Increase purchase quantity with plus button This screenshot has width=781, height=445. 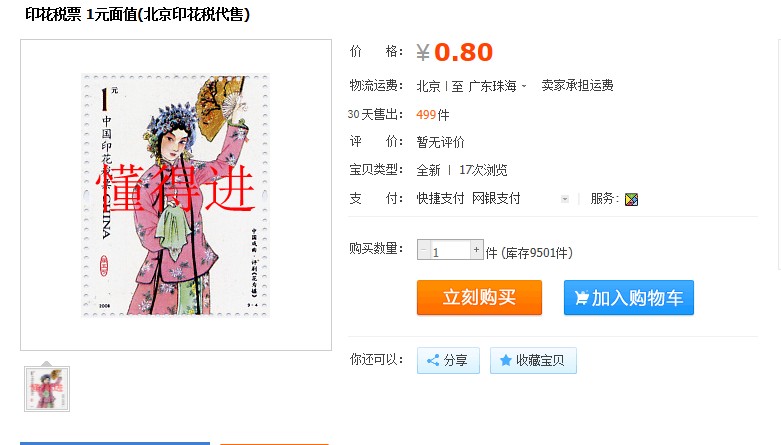coord(477,249)
